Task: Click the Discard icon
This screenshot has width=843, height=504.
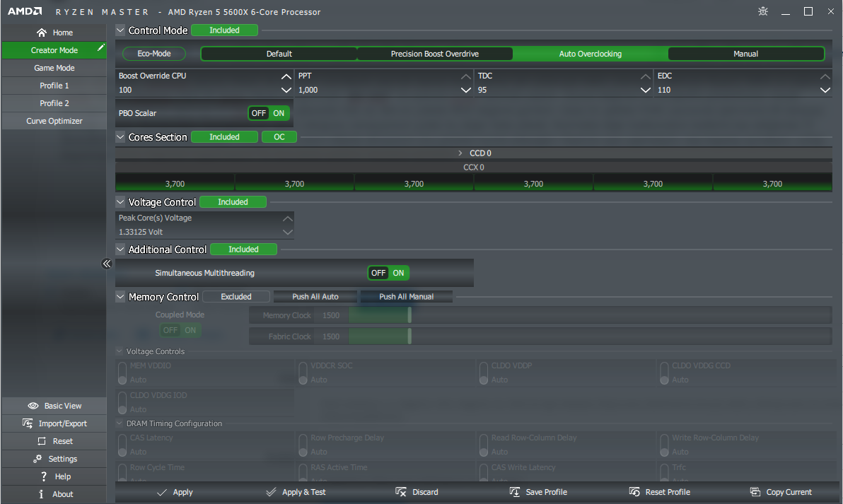Action: coord(400,492)
